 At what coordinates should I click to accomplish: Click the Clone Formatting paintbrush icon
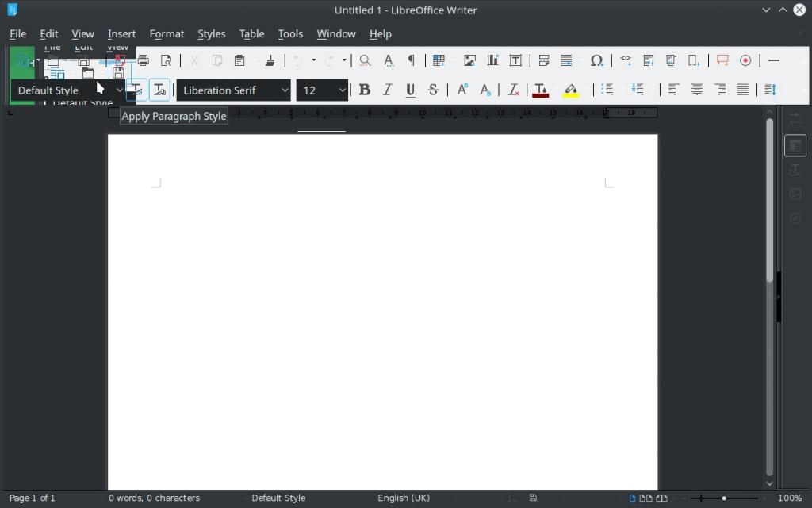coord(270,60)
